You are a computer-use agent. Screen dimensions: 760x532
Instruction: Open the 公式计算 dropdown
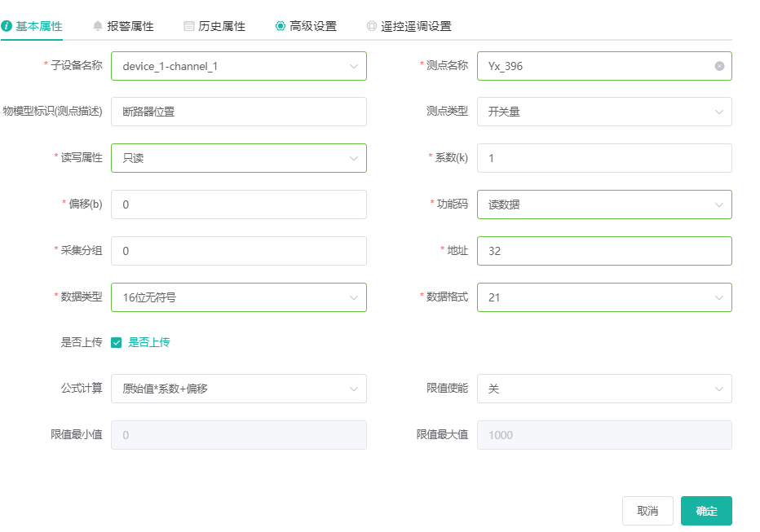pos(238,389)
